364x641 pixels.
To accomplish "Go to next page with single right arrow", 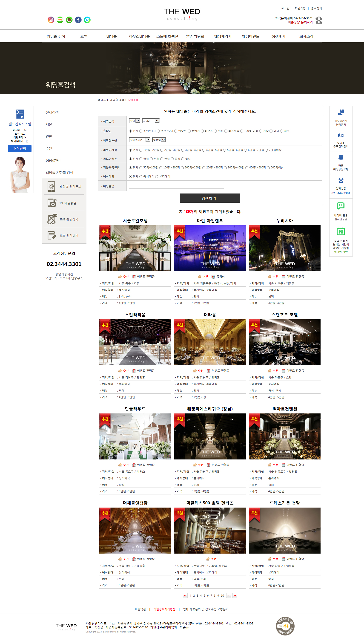I will click(229, 595).
